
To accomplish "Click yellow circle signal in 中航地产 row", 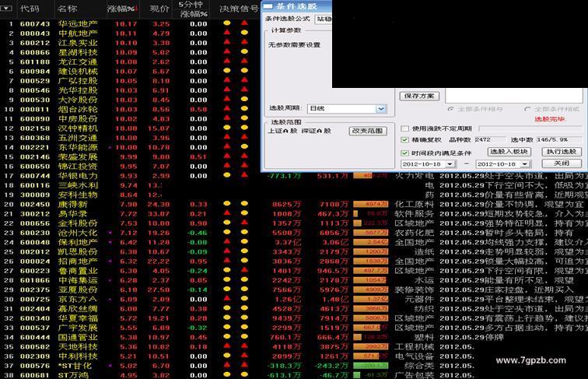I will pos(244,33).
